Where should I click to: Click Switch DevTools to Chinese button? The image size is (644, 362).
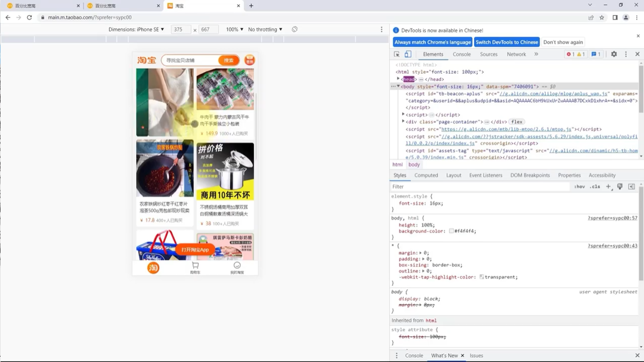507,42
